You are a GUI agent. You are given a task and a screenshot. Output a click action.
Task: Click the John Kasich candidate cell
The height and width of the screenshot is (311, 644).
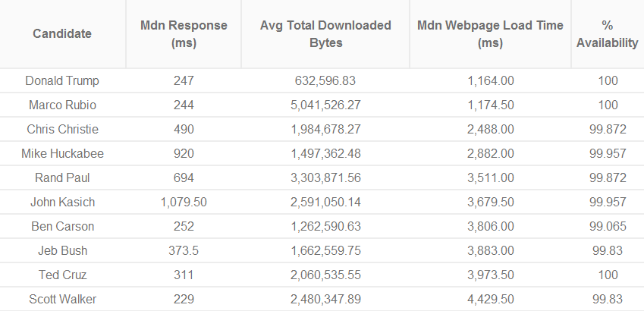(x=62, y=202)
